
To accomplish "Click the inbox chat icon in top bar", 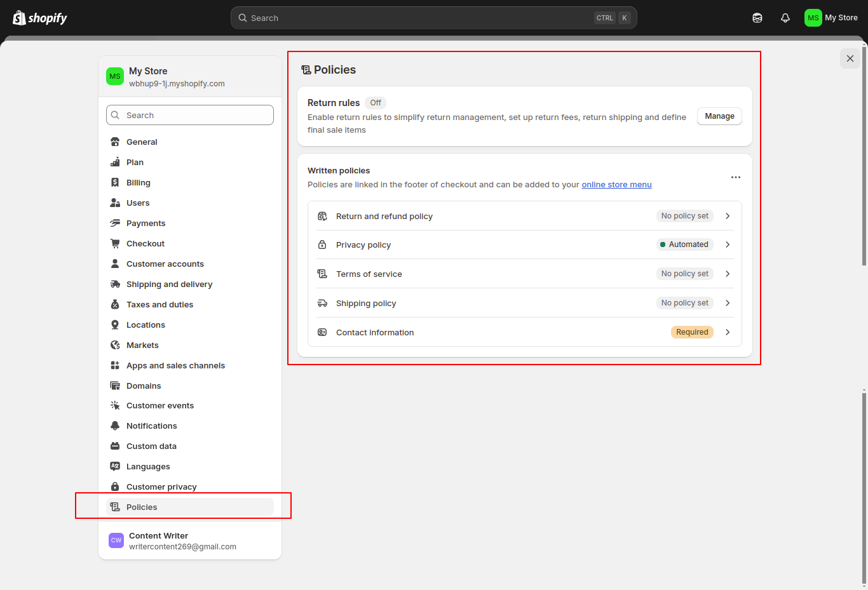I will coord(757,17).
